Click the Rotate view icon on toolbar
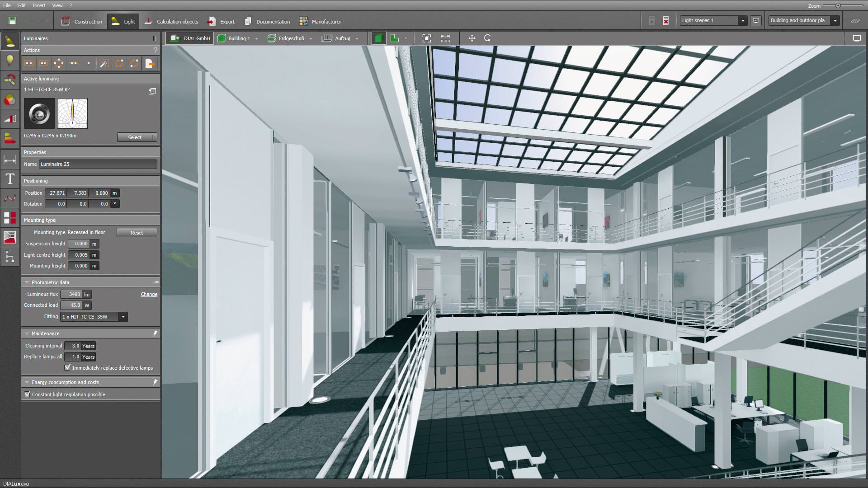Viewport: 868px width, 488px height. tap(488, 38)
